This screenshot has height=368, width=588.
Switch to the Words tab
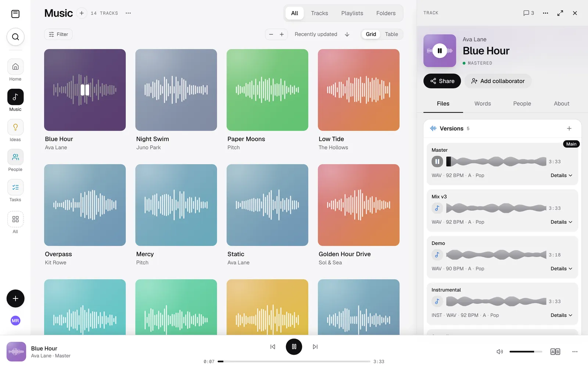coord(483,104)
